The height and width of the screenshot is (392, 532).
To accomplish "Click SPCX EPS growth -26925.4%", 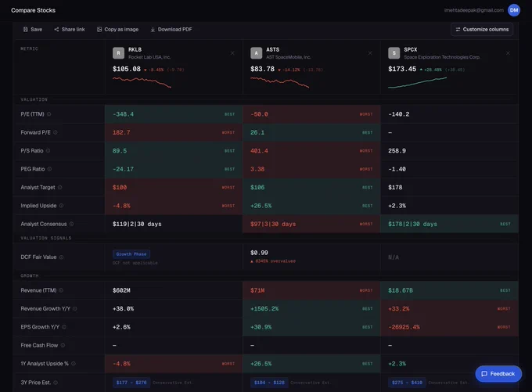I will (404, 328).
